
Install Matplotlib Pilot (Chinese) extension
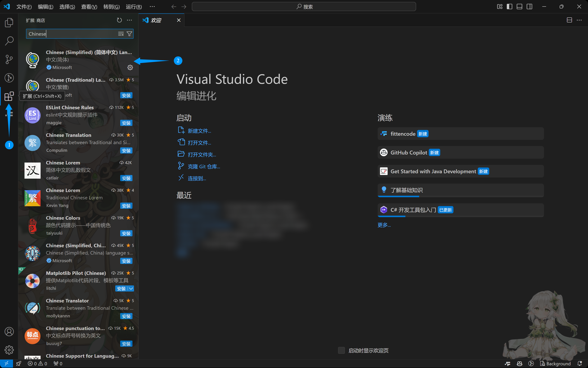121,289
